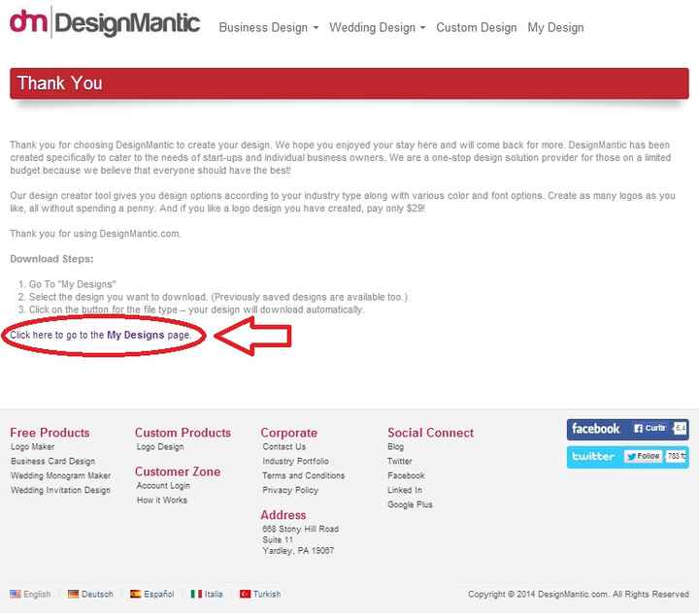Open the Logo Maker footer link

pos(33,447)
